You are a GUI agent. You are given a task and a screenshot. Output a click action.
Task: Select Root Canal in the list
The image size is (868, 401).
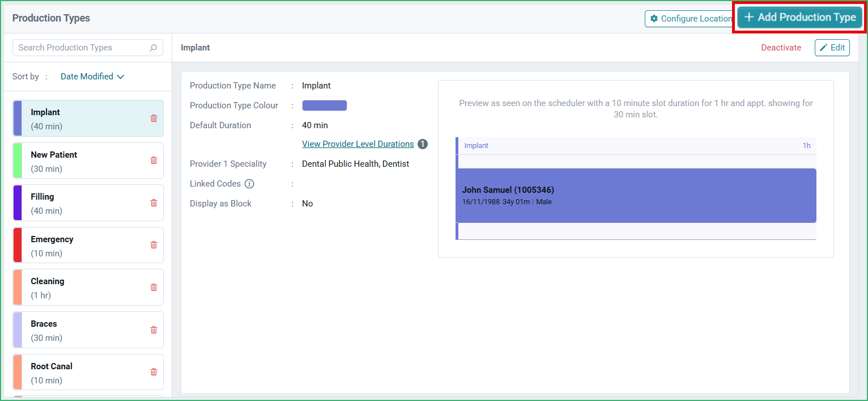click(x=88, y=372)
